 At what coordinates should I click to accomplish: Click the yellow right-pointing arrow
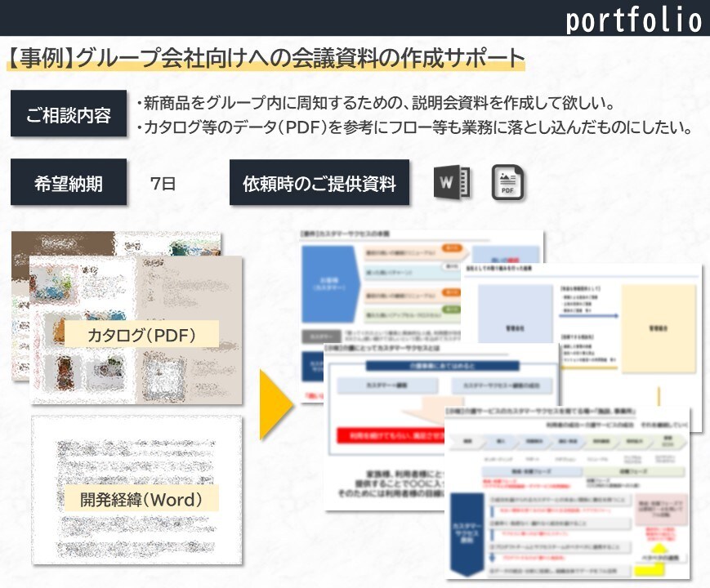276,405
